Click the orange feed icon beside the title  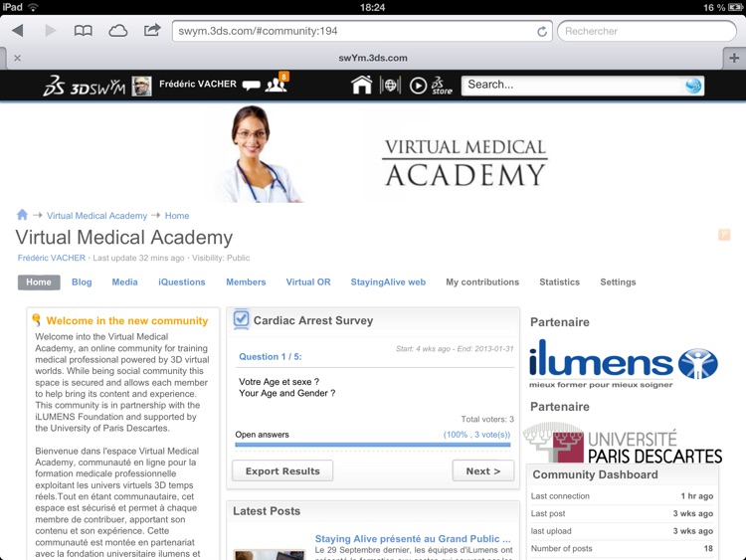pyautogui.click(x=724, y=234)
